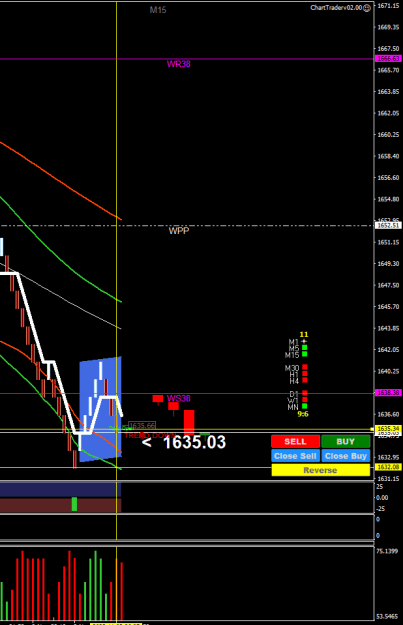Viewport: 403px width, 625px height.
Task: Click the ChartTrader smiley face icon
Action: pyautogui.click(x=367, y=8)
